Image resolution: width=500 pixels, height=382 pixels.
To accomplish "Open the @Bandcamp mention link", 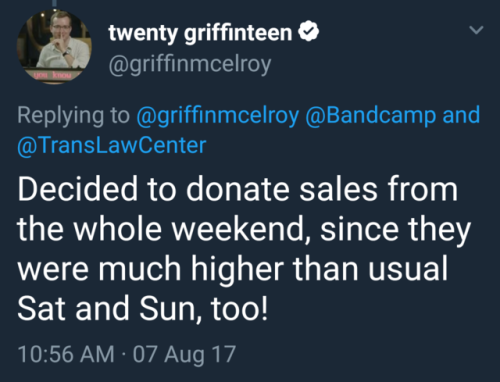I will pyautogui.click(x=371, y=115).
